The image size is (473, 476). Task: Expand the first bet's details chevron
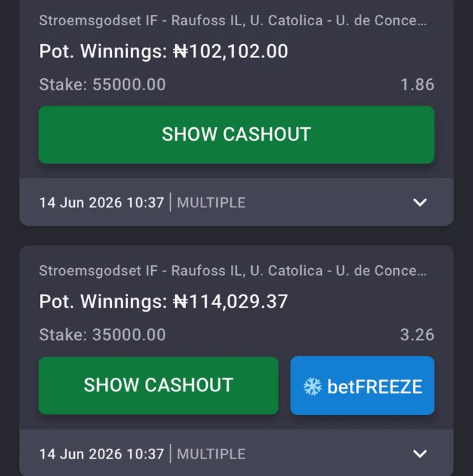click(420, 202)
